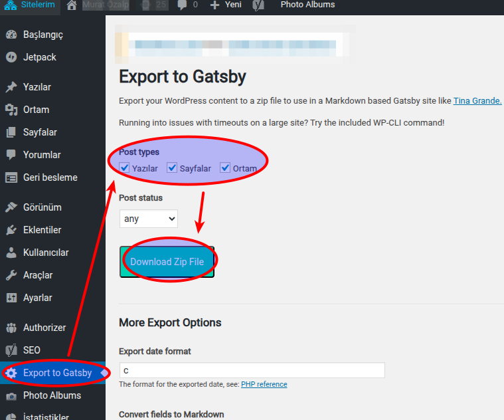The height and width of the screenshot is (420, 504).
Task: Click the Yoast icon in admin bar
Action: pos(258,5)
